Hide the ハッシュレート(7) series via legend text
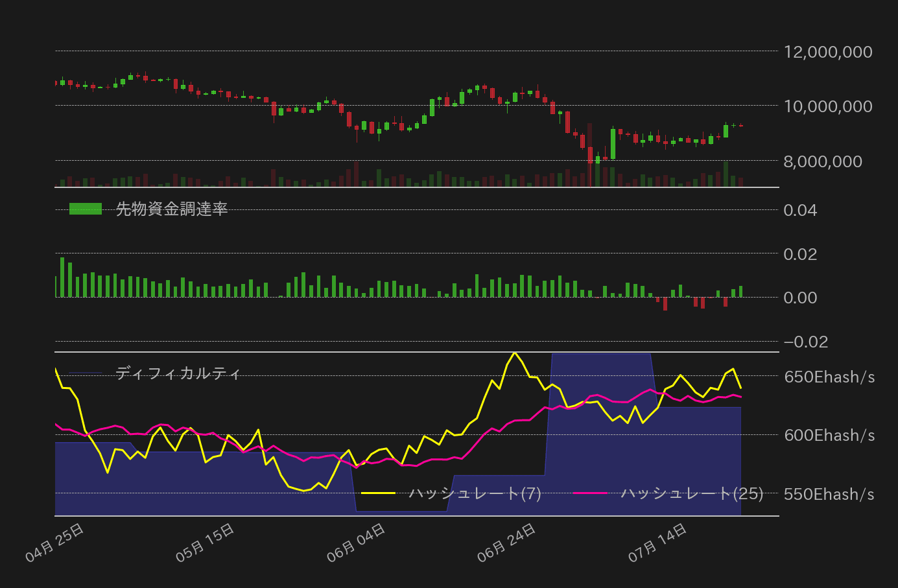 pyautogui.click(x=475, y=493)
